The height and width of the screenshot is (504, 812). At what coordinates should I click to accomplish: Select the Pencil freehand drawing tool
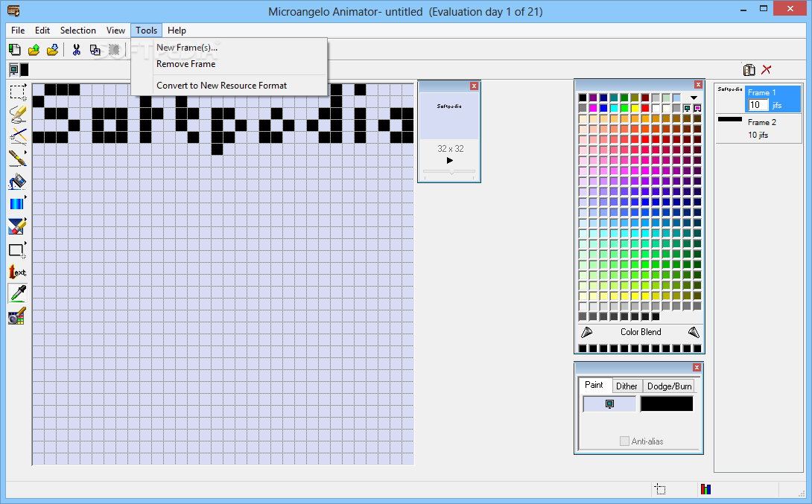click(x=18, y=115)
